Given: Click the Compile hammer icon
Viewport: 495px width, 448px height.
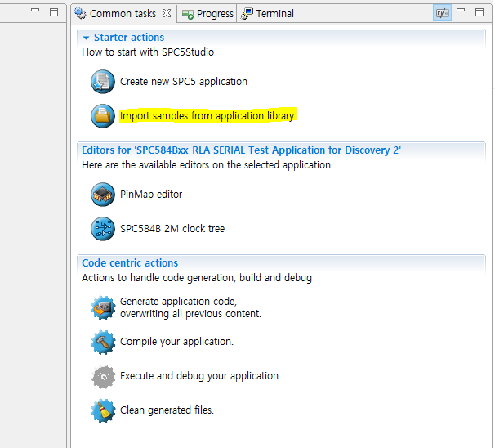Looking at the screenshot, I should [103, 342].
